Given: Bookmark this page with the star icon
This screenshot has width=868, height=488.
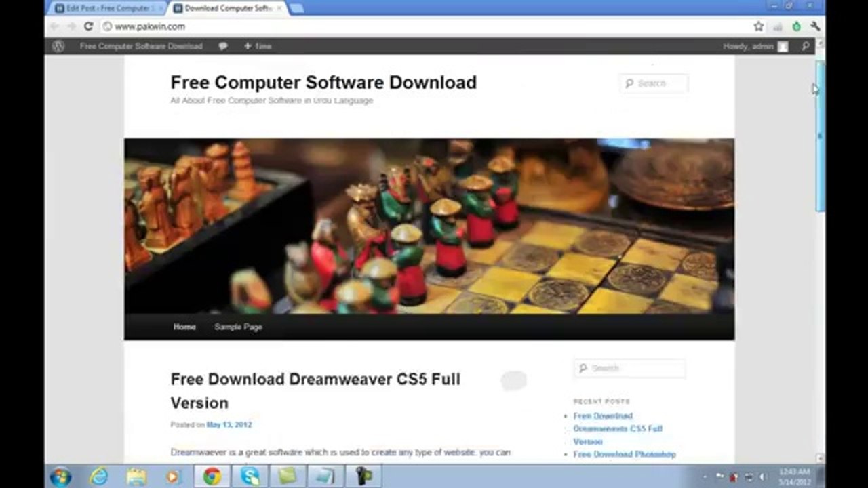Looking at the screenshot, I should pos(759,26).
